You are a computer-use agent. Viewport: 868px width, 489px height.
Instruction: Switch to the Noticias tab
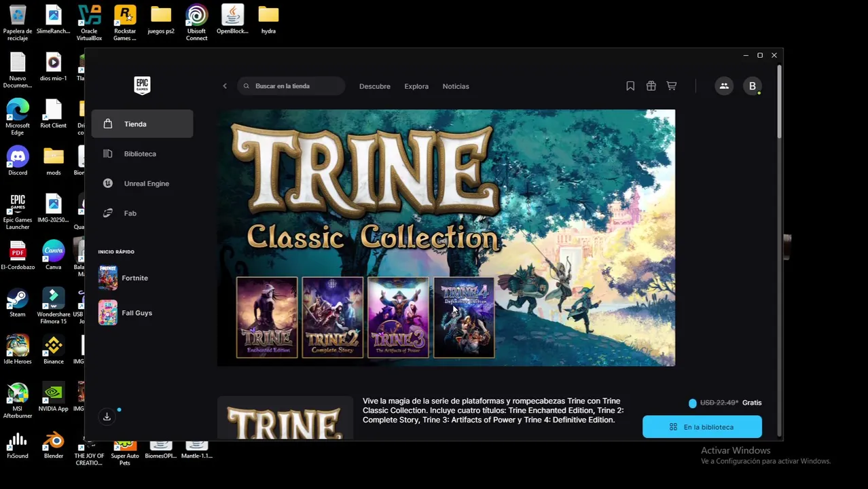click(x=456, y=86)
